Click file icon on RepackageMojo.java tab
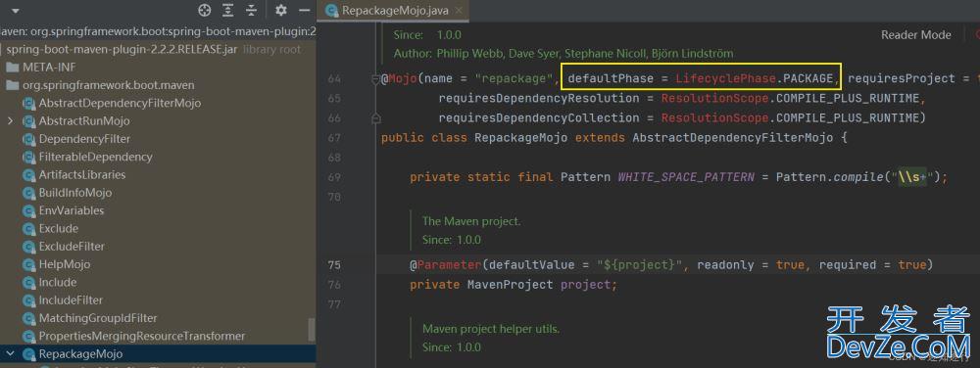 click(332, 10)
